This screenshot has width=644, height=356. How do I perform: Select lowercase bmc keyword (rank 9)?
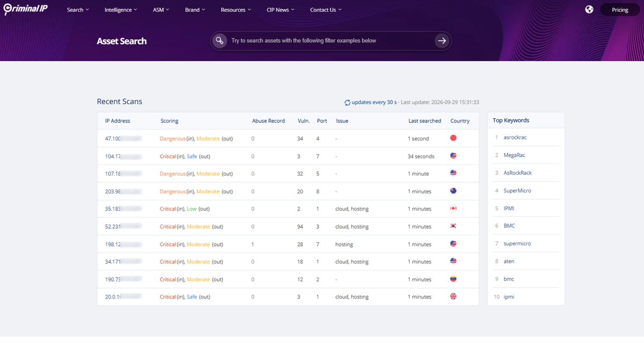click(x=508, y=279)
